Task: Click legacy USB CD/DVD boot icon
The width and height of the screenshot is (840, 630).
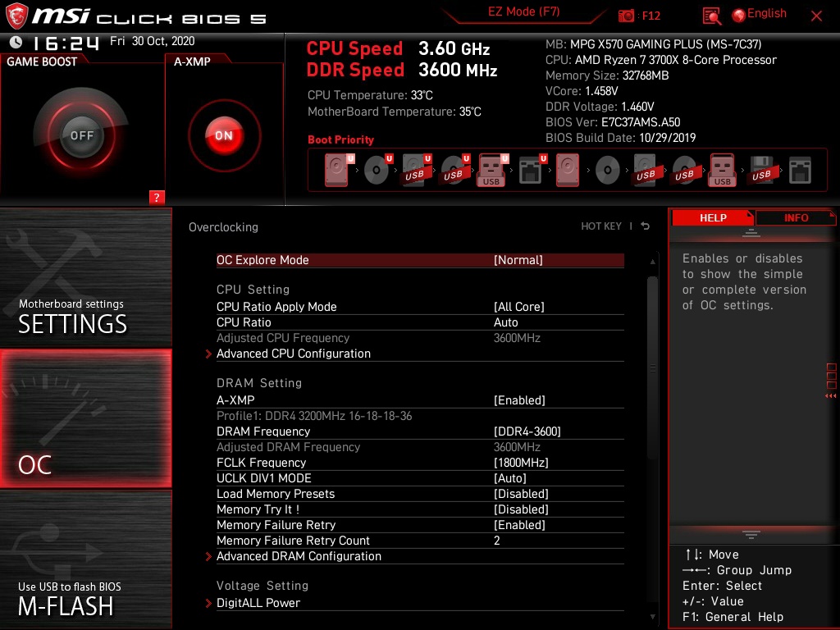Action: click(685, 171)
